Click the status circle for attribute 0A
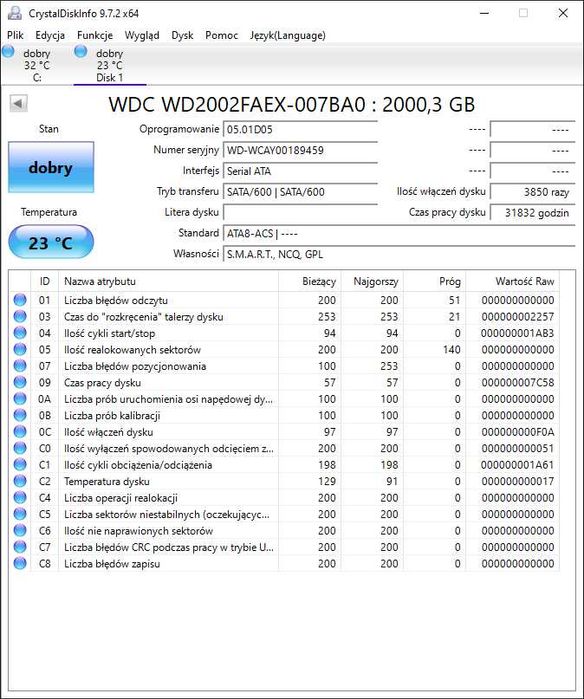 [20, 399]
